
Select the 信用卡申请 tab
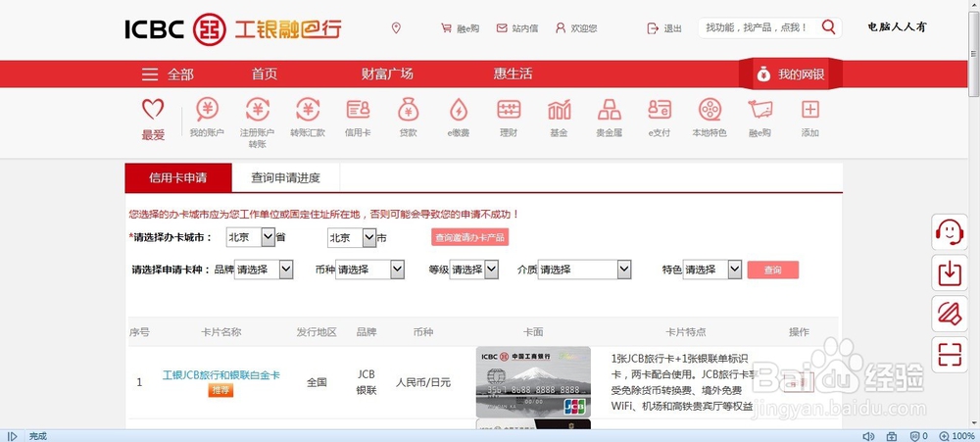tap(178, 177)
